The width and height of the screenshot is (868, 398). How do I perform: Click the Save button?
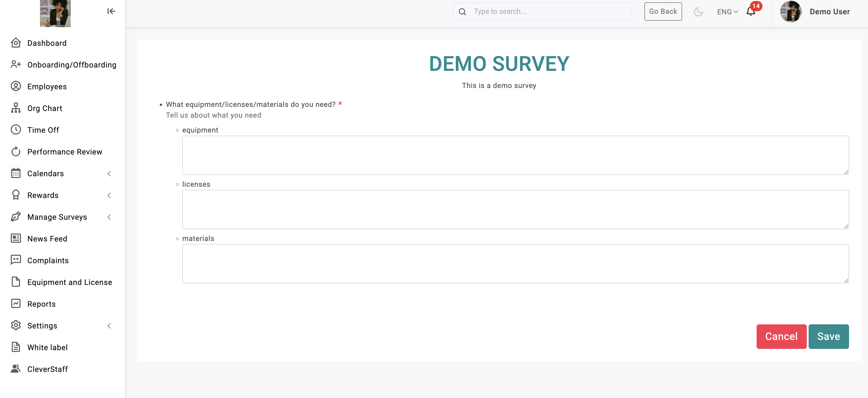pos(828,336)
